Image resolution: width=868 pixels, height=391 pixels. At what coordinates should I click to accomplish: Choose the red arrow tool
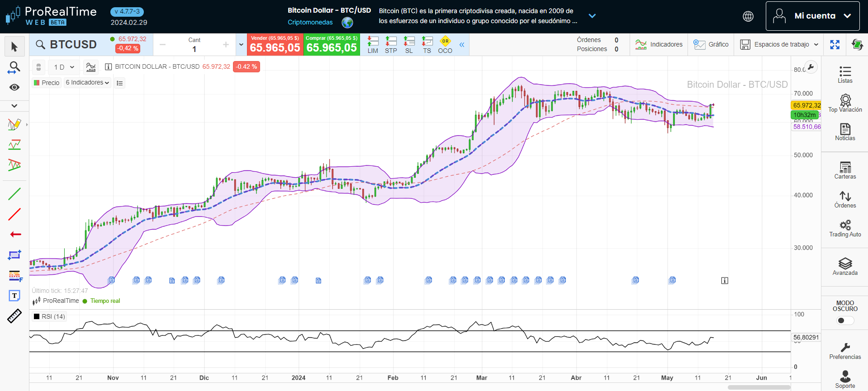[x=15, y=234]
